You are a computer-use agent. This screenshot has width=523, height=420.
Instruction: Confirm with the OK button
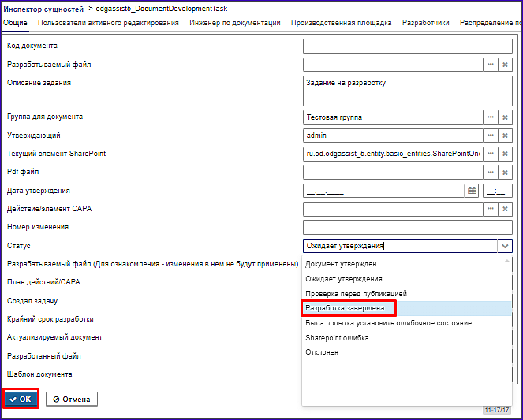pyautogui.click(x=21, y=399)
